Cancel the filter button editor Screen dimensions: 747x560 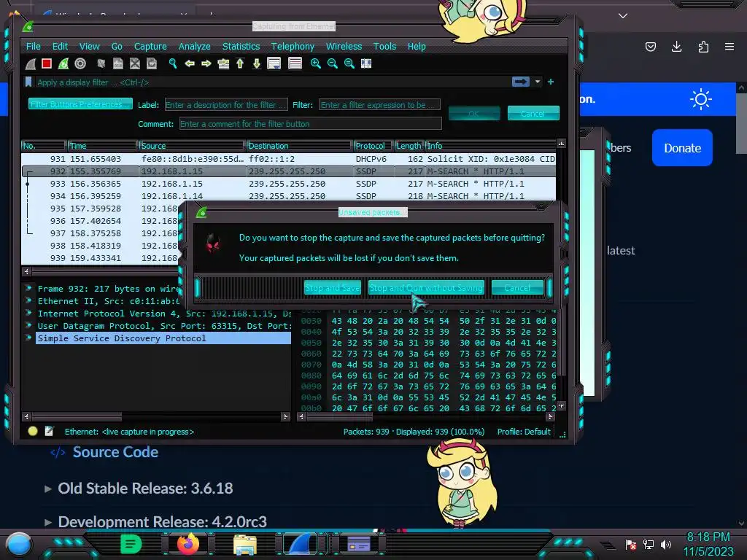pyautogui.click(x=533, y=113)
